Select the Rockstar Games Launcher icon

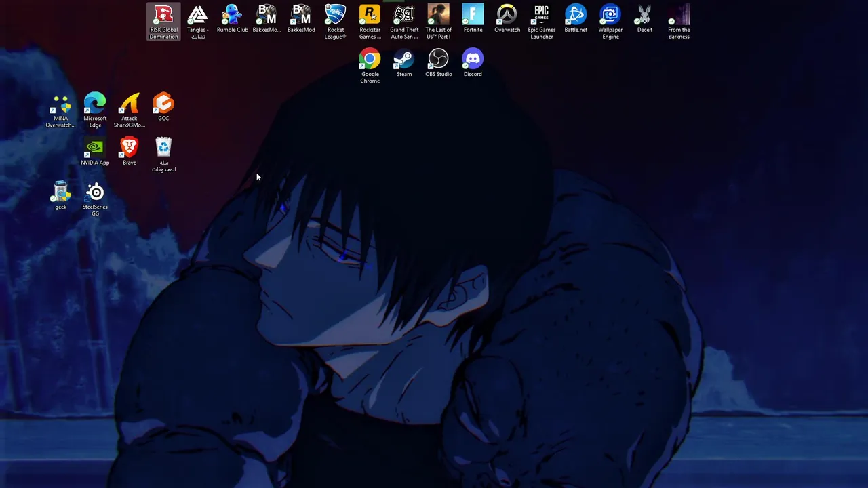[370, 22]
